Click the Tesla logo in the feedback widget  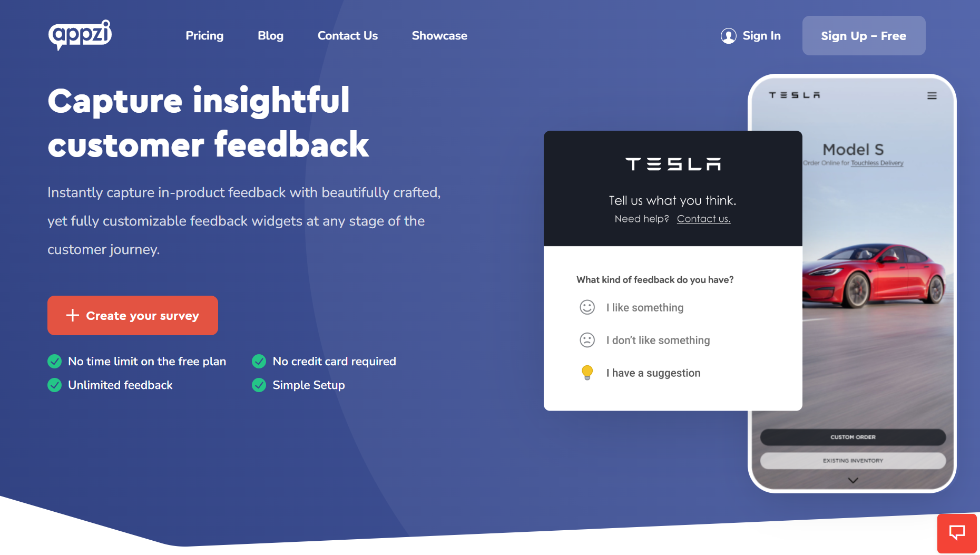click(672, 164)
